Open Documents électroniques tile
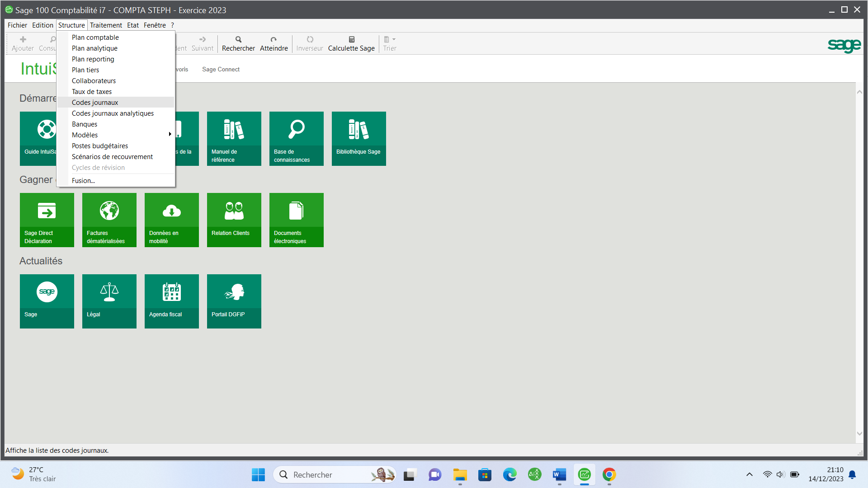Image resolution: width=868 pixels, height=488 pixels. pos(296,220)
